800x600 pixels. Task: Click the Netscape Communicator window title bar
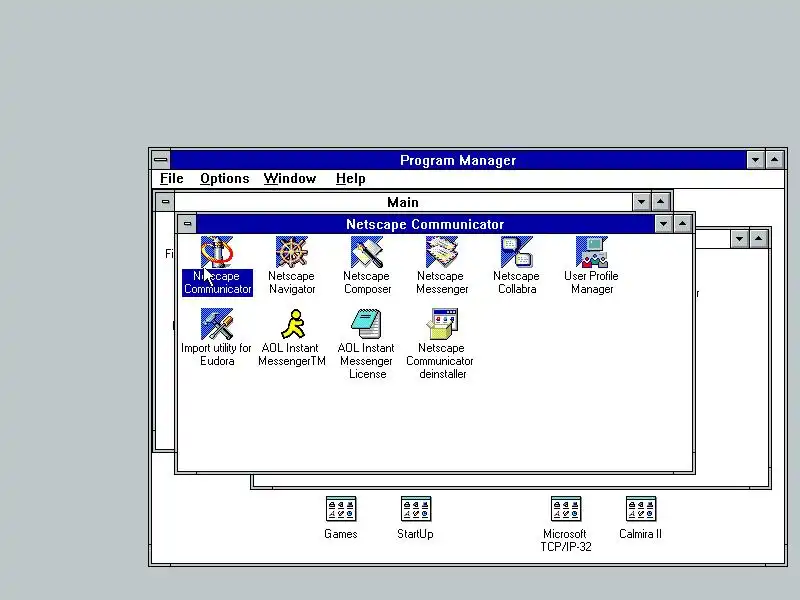click(425, 224)
